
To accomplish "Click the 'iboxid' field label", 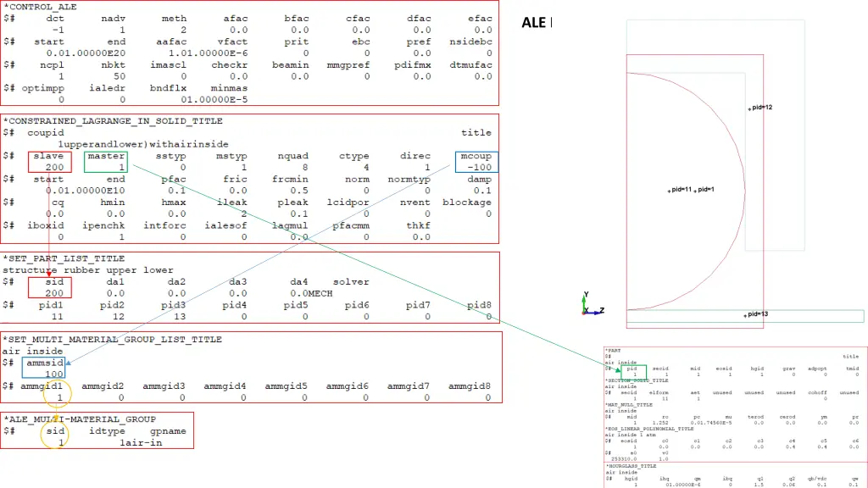I will pyautogui.click(x=46, y=225).
